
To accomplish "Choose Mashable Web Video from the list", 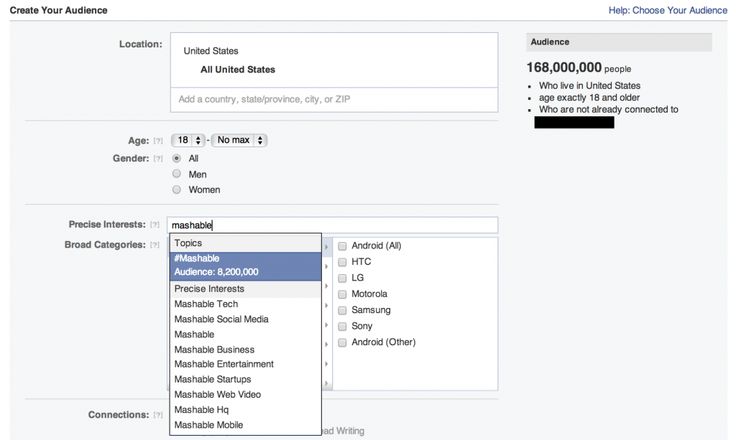I will (x=245, y=394).
